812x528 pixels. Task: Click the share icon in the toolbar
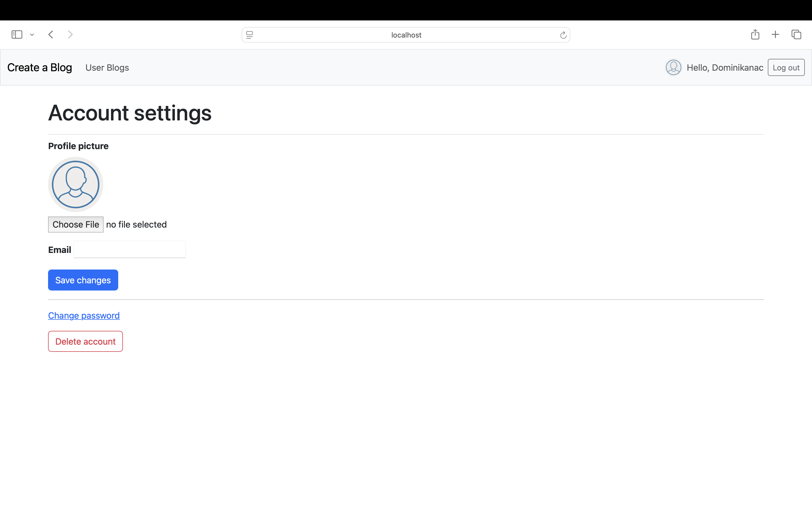click(x=755, y=34)
